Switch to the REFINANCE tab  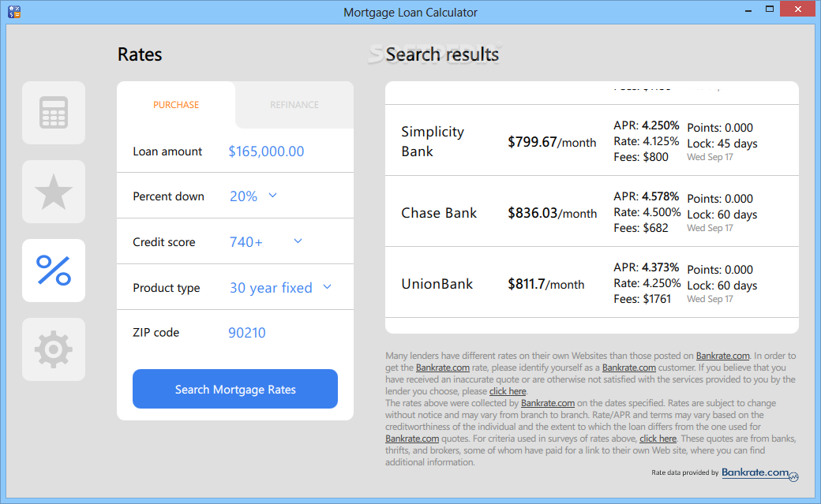(x=294, y=105)
